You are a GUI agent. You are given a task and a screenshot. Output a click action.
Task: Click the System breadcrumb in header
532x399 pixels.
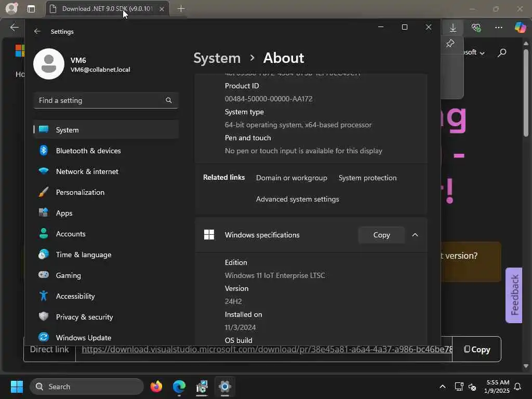tap(217, 58)
